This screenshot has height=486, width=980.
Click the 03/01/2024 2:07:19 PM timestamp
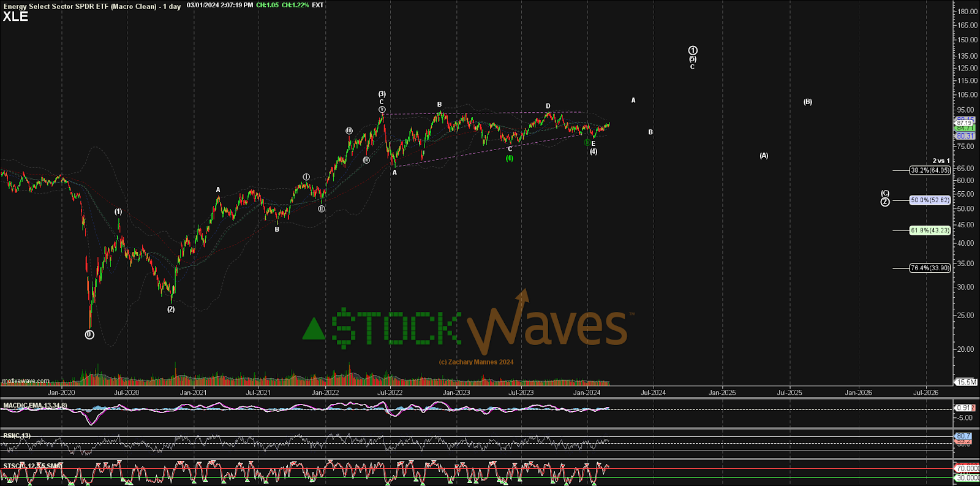tap(220, 5)
